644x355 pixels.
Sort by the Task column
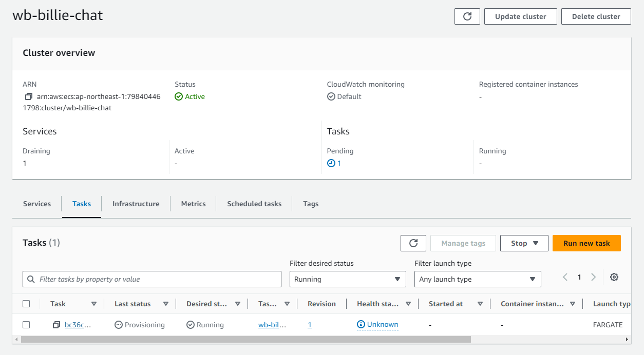pos(94,304)
